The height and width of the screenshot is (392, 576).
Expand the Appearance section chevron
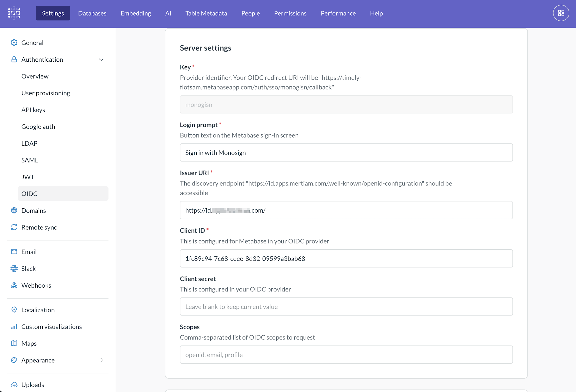pyautogui.click(x=102, y=360)
